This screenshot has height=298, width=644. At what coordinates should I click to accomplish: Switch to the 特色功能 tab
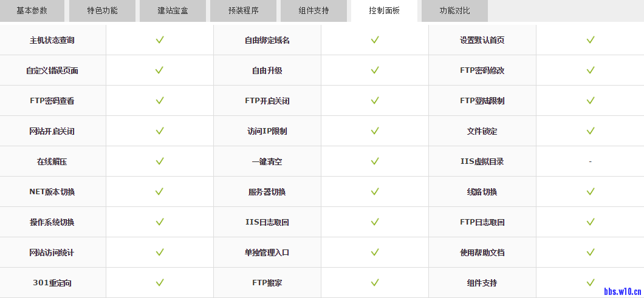tap(102, 10)
